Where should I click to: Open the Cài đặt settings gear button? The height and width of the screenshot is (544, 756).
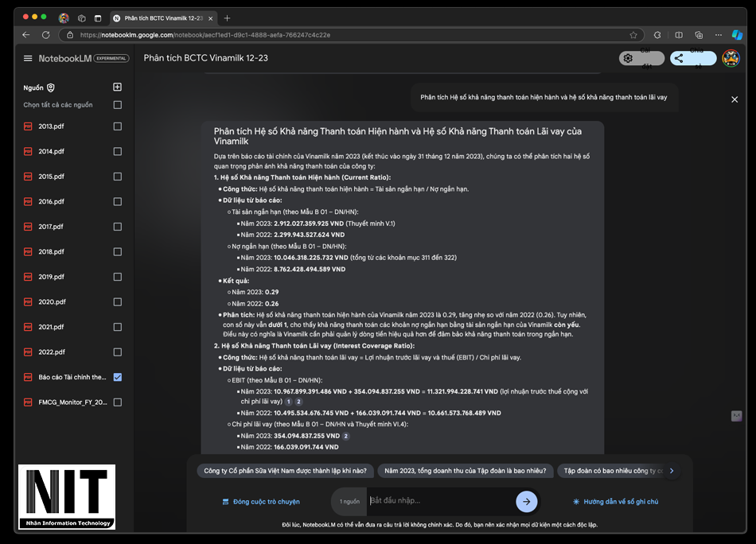click(641, 58)
